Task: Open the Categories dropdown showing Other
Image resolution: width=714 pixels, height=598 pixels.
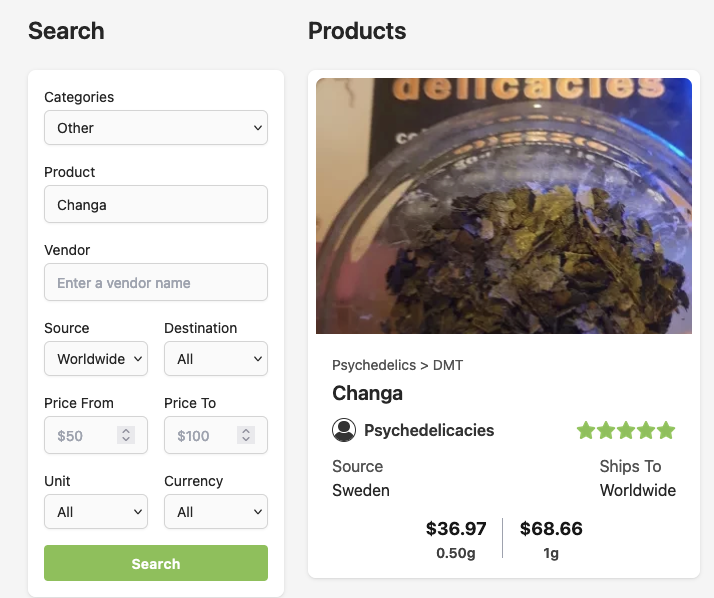Action: 156,128
